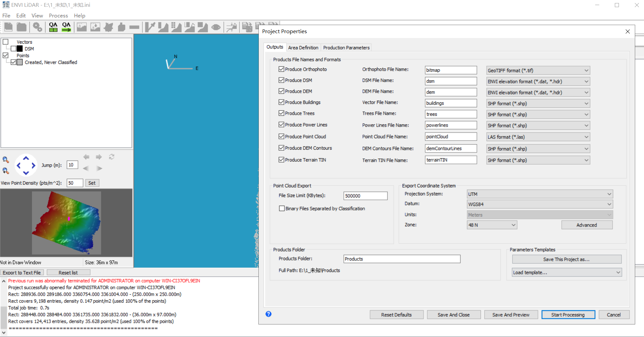Disable Produce Buildings
This screenshot has height=337, width=644.
tap(281, 102)
